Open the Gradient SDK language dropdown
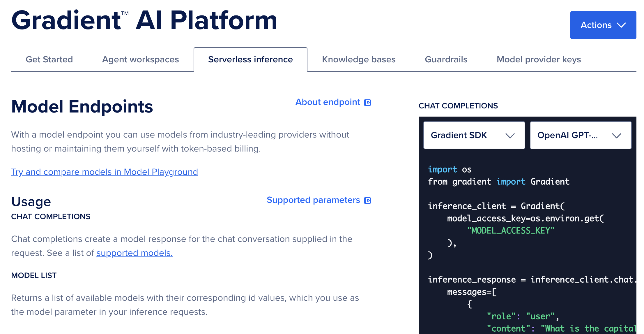The height and width of the screenshot is (334, 644). (474, 135)
